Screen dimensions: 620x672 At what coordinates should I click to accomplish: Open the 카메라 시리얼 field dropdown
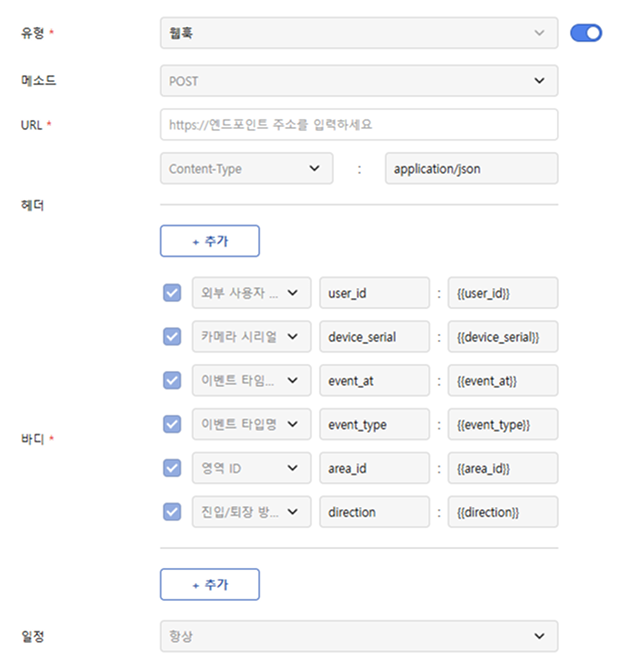tap(251, 337)
